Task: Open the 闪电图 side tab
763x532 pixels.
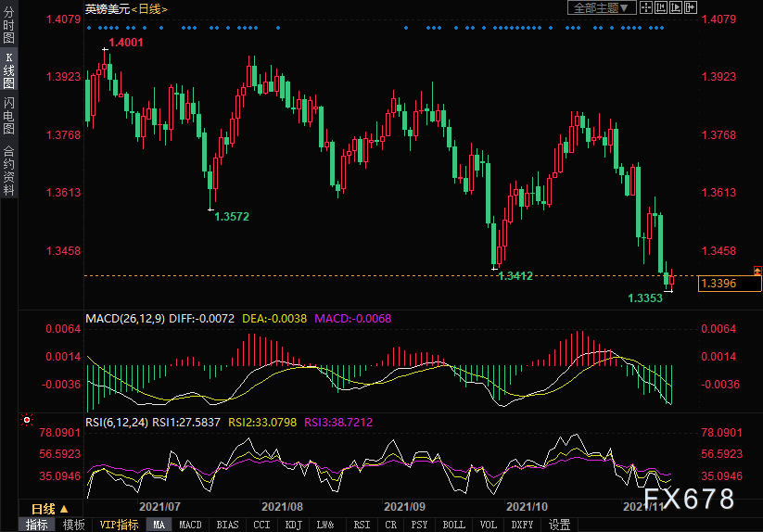Action: tap(8, 115)
